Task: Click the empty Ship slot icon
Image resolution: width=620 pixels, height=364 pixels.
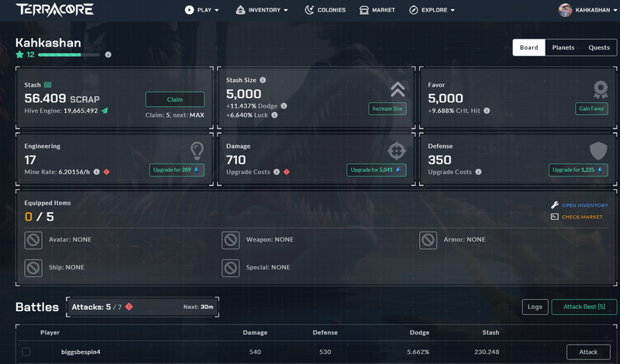Action: pos(33,267)
